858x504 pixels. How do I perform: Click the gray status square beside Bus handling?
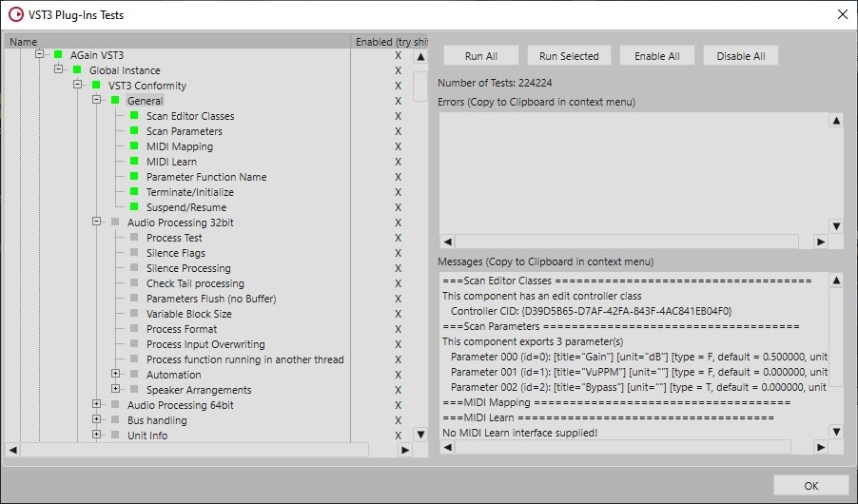point(115,419)
